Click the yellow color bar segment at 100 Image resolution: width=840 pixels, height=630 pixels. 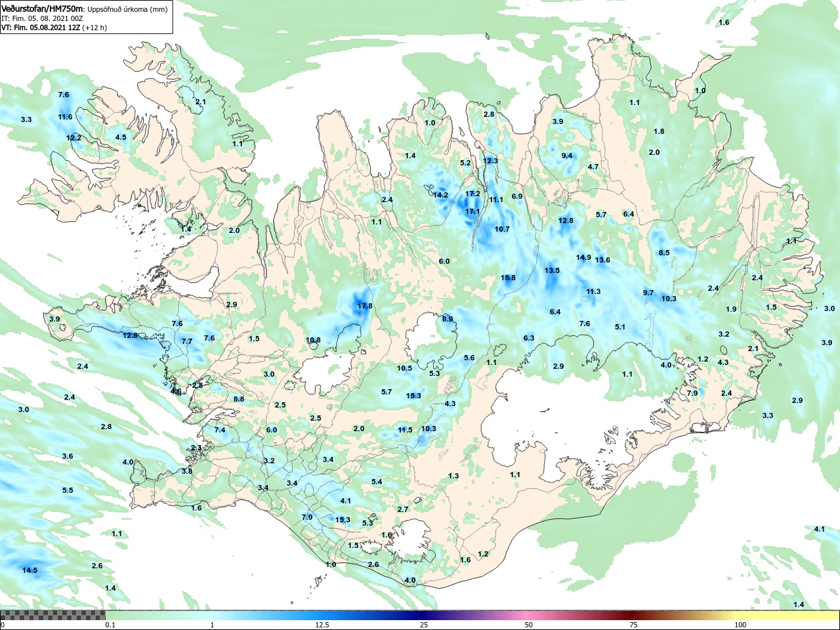tap(740, 615)
